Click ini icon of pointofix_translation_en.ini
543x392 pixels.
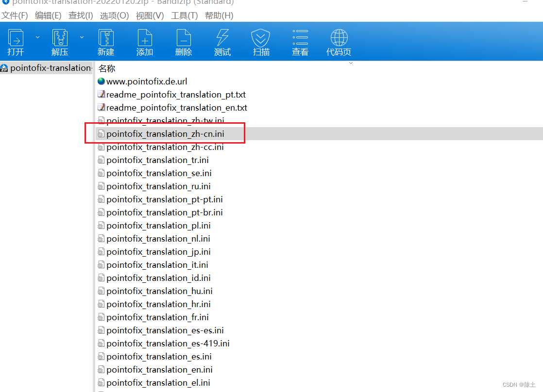click(101, 370)
